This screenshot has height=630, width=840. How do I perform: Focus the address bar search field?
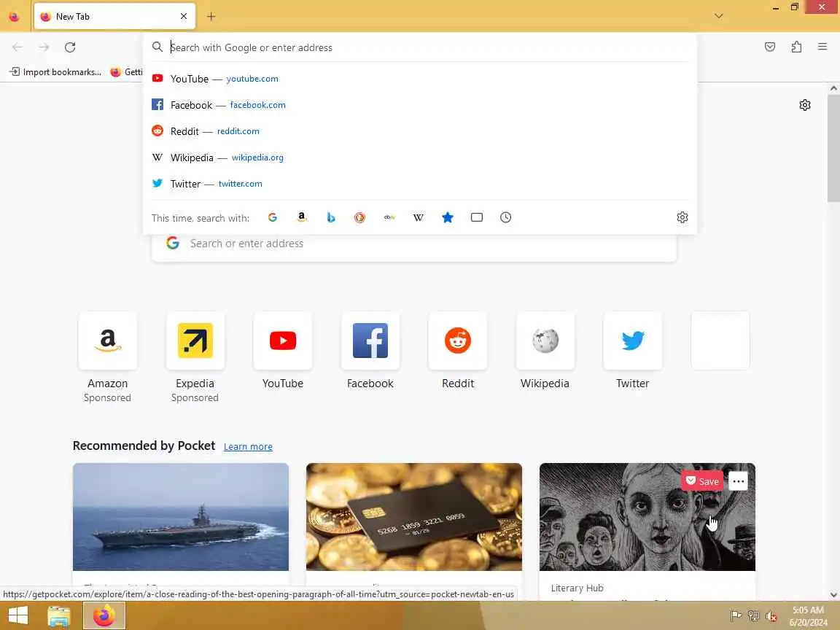coord(420,47)
